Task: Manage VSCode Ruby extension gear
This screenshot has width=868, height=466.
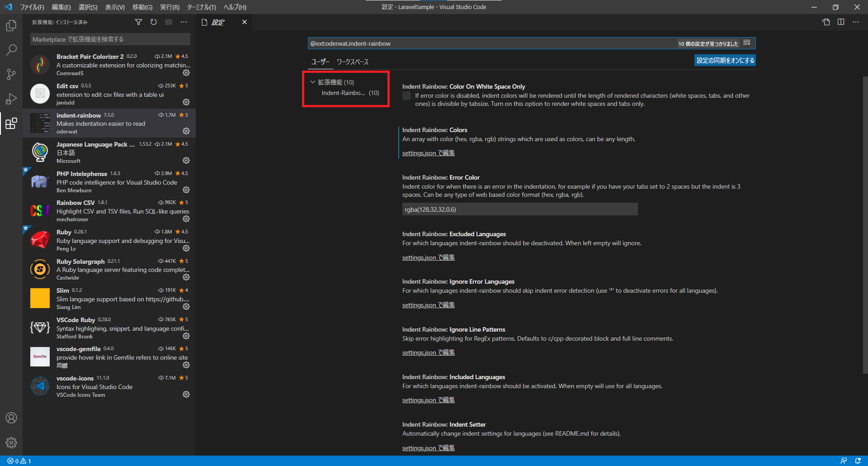Action: tap(186, 336)
